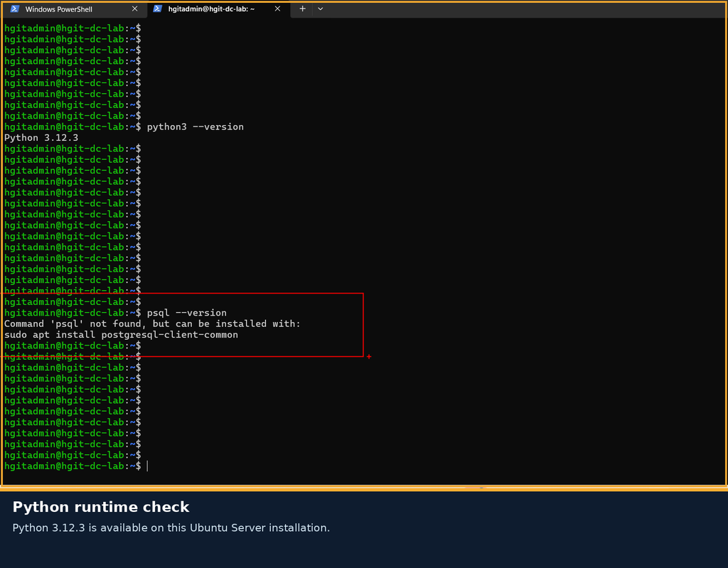Expand the new tab profile dropdown
The height and width of the screenshot is (568, 728).
[x=321, y=9]
